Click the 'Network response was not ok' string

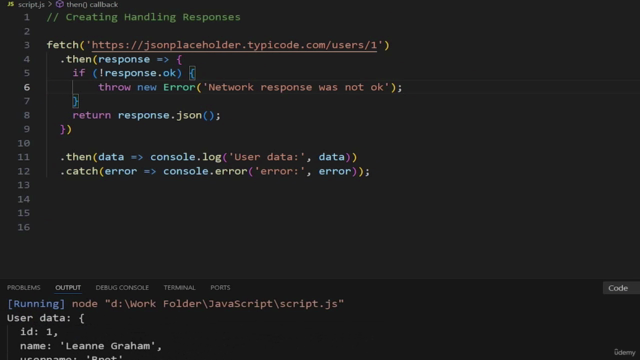296,87
